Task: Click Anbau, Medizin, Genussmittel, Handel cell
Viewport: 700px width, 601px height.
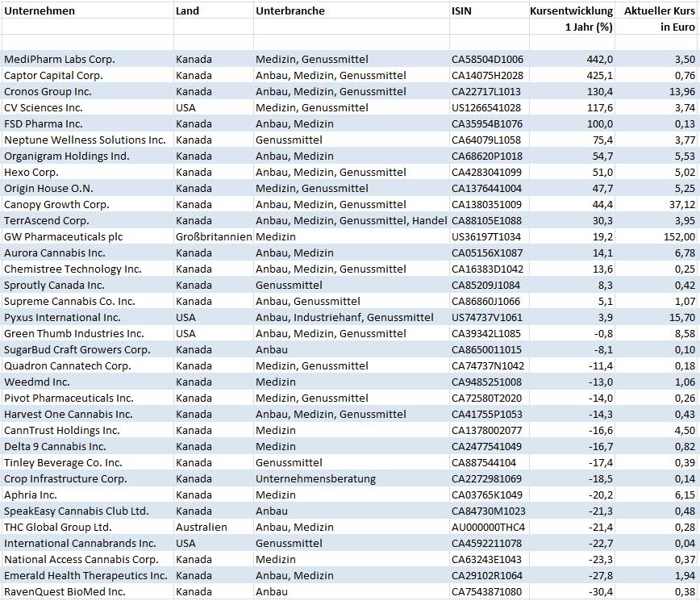Action: click(352, 220)
